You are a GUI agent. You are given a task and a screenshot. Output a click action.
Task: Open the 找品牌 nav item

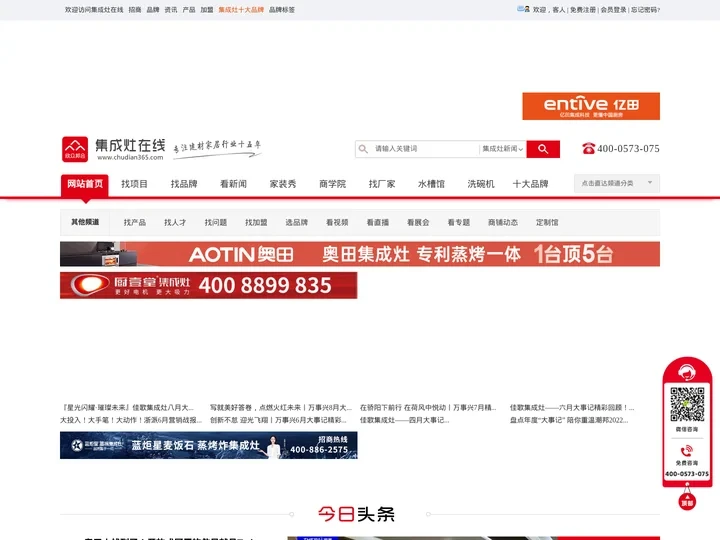point(184,184)
